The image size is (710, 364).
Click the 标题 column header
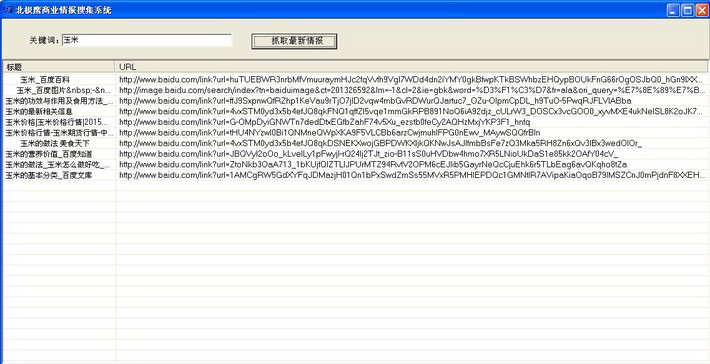59,67
